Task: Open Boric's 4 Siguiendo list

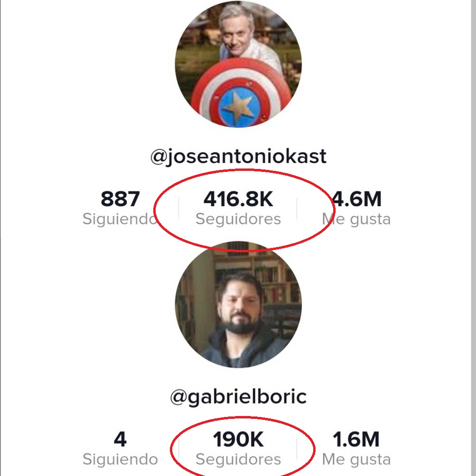Action: pos(119,439)
